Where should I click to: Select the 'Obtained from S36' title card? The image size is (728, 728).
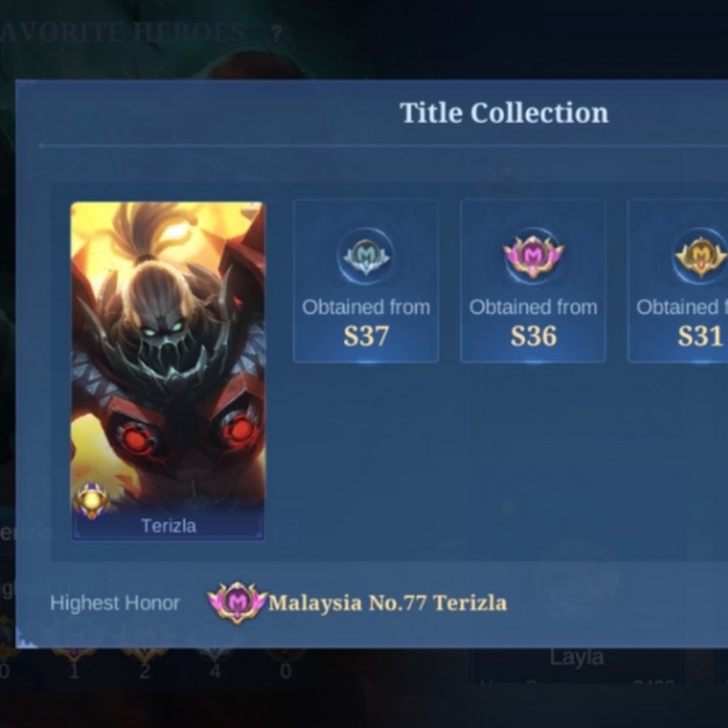(x=533, y=281)
